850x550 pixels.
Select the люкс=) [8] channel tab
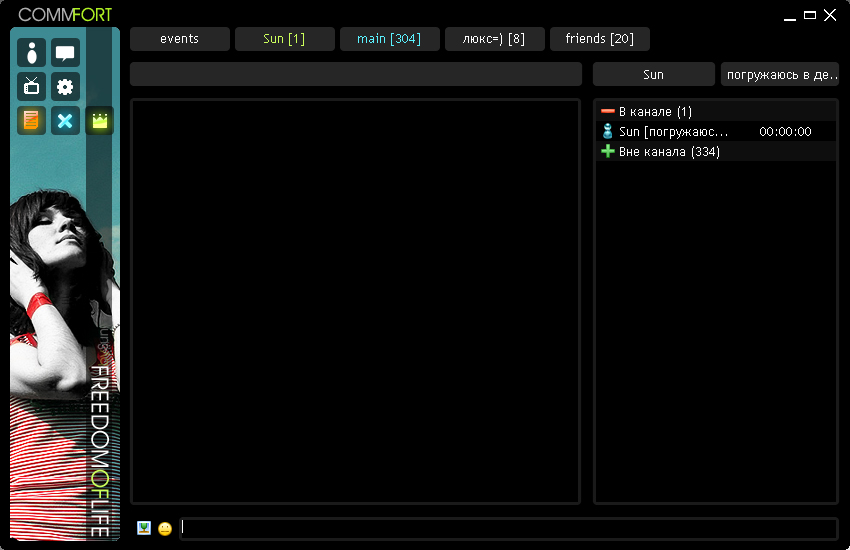[x=494, y=39]
